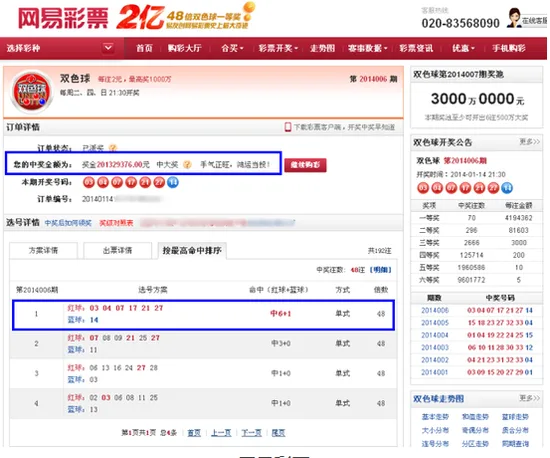Open the 基本走势 trend link
This screenshot has width=550, height=458.
coord(435,417)
